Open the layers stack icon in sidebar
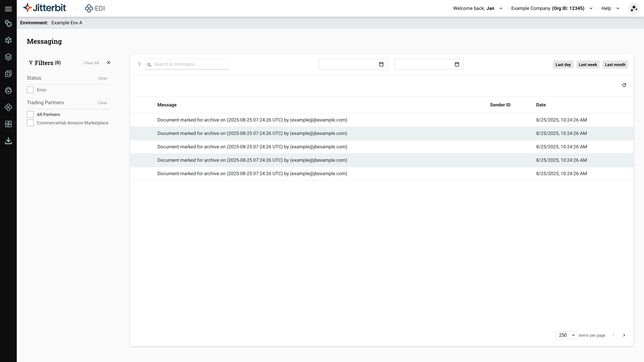Viewport: 644px width, 362px height. (8, 57)
